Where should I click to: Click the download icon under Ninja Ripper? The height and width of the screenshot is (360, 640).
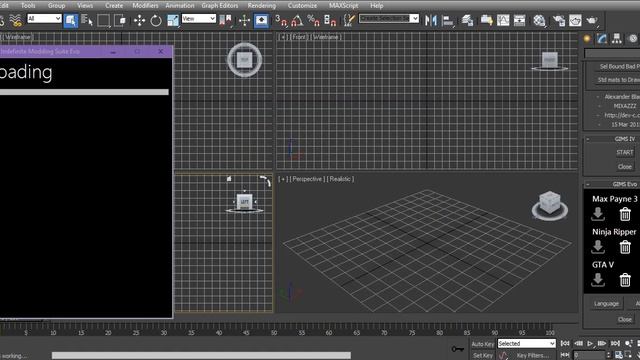pyautogui.click(x=598, y=247)
